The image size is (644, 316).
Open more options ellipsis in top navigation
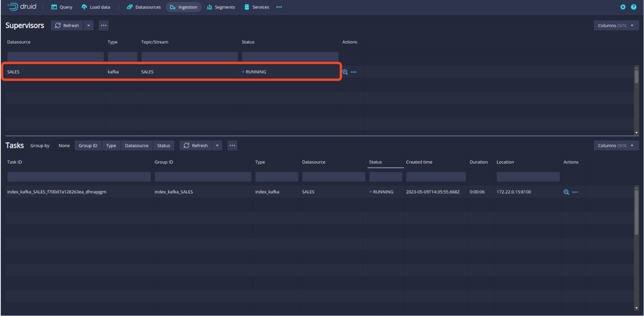coord(279,7)
